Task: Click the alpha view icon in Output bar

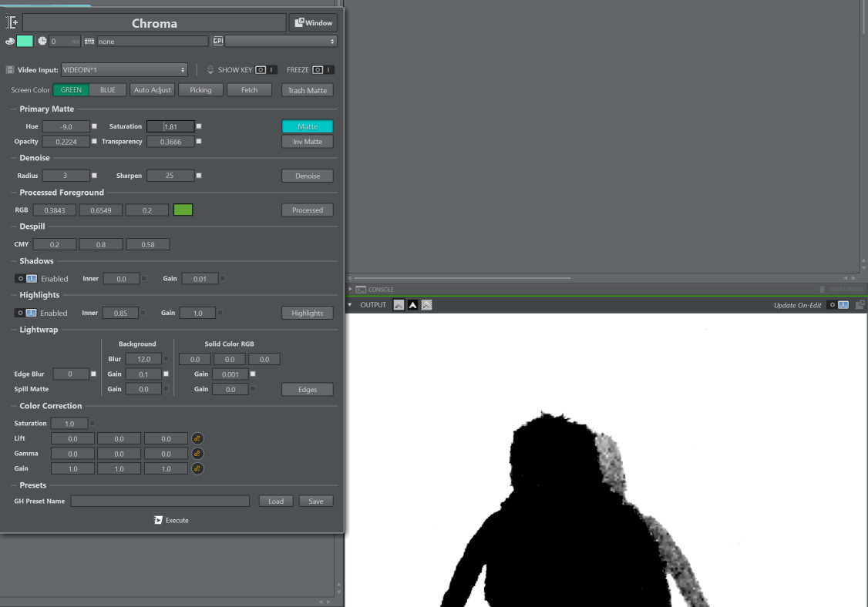Action: click(x=412, y=305)
